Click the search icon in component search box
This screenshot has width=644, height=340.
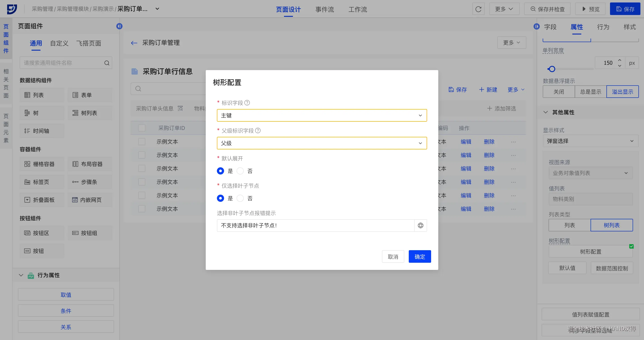[x=107, y=63]
